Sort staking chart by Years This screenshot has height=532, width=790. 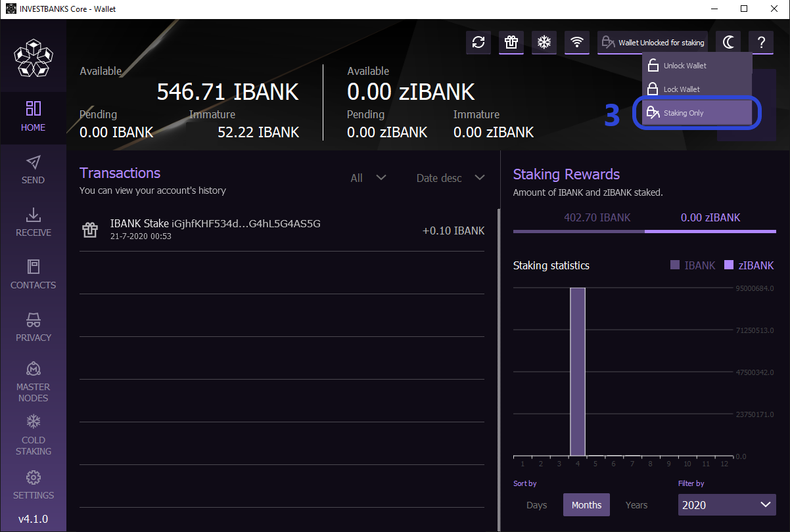click(636, 505)
